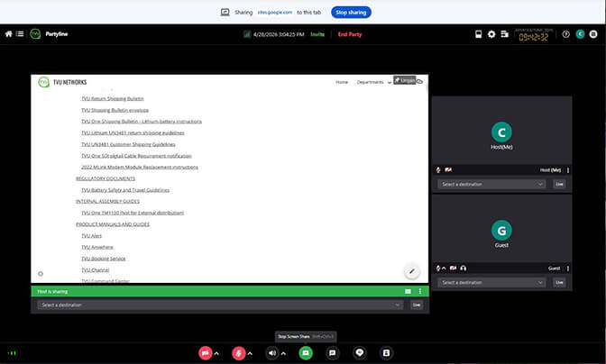The height and width of the screenshot is (364, 606).
Task: Click green audio level indicator in corner
Action: pos(12,353)
